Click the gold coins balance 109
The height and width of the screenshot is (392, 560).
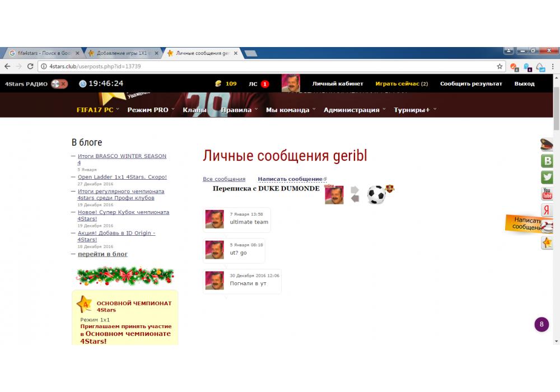coord(226,84)
